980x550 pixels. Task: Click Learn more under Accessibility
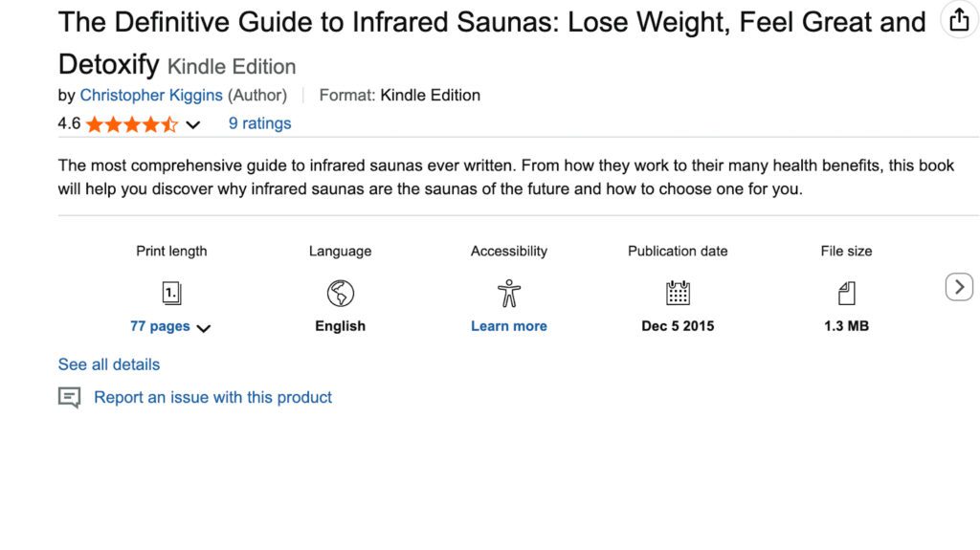pyautogui.click(x=509, y=326)
